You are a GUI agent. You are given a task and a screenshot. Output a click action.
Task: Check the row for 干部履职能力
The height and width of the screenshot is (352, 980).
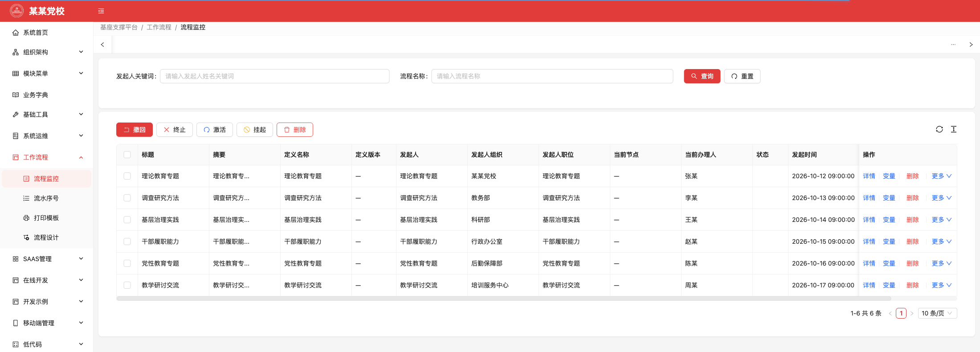tap(127, 241)
